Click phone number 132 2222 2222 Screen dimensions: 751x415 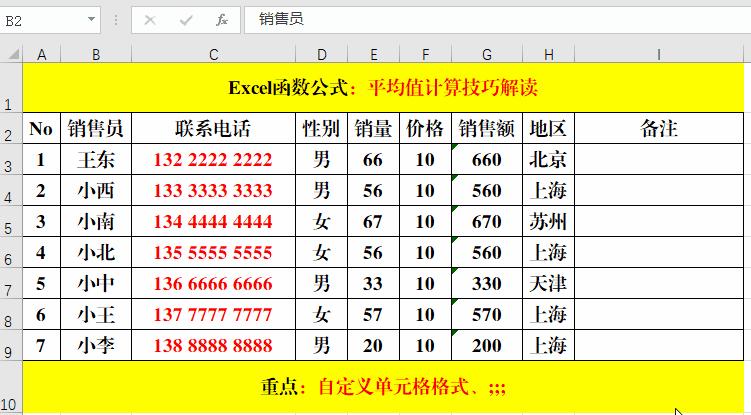point(214,159)
